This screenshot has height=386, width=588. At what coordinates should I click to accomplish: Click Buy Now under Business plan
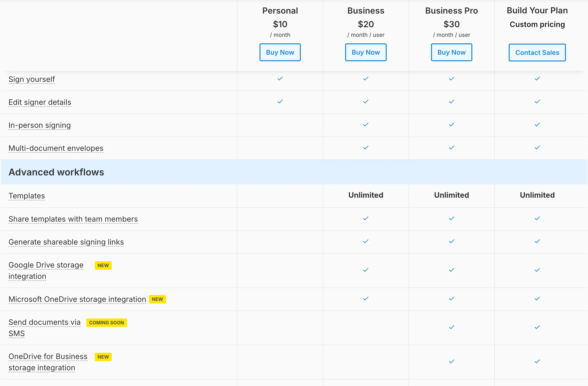coord(366,52)
